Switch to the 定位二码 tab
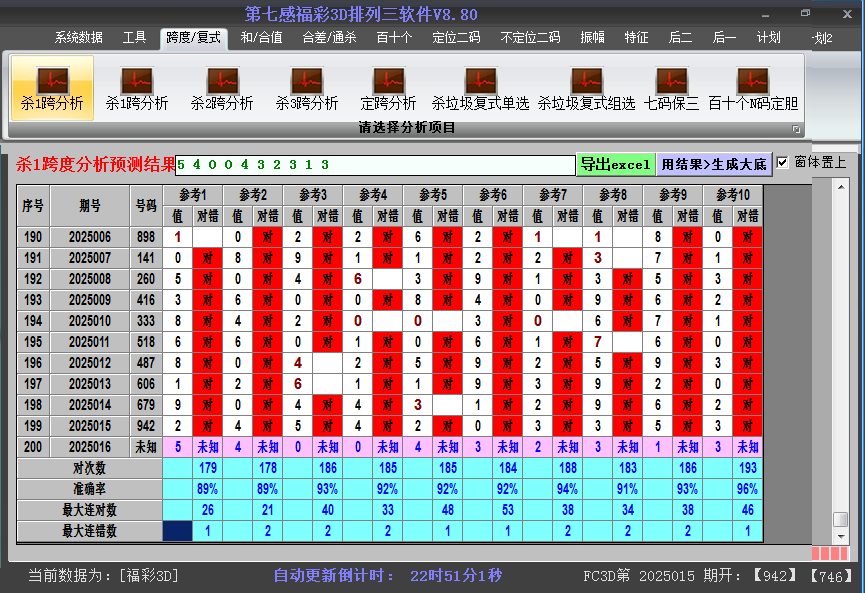 (x=456, y=38)
